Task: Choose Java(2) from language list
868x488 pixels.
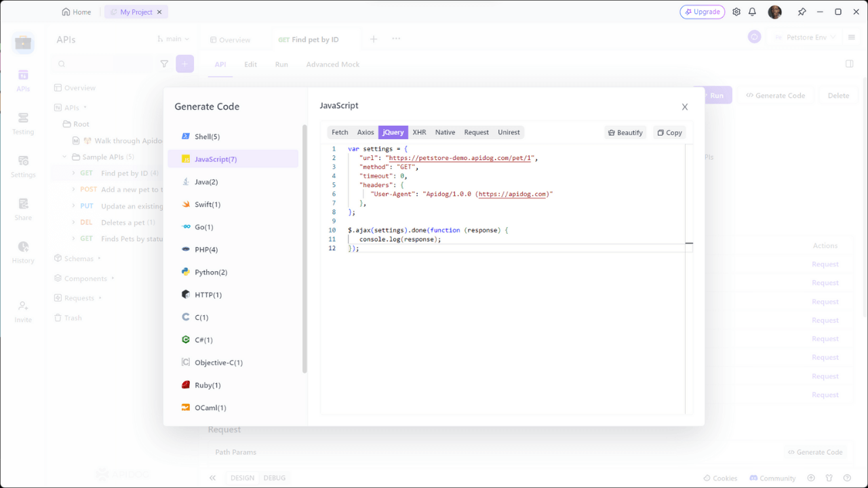Action: point(233,182)
